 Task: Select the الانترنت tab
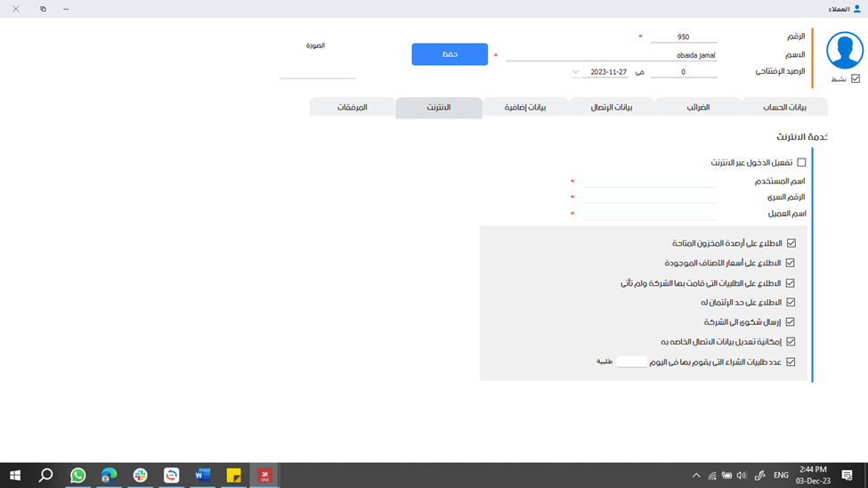click(x=439, y=108)
